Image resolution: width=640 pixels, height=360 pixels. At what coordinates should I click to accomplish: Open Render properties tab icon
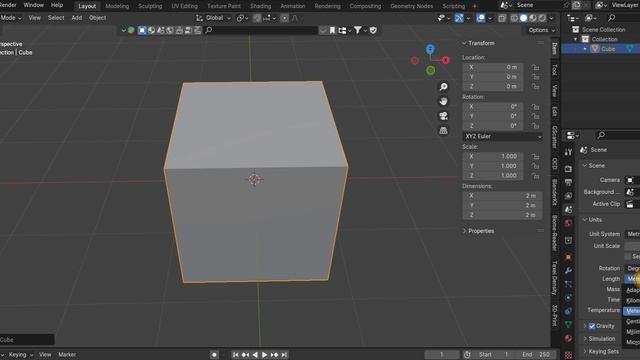568,169
